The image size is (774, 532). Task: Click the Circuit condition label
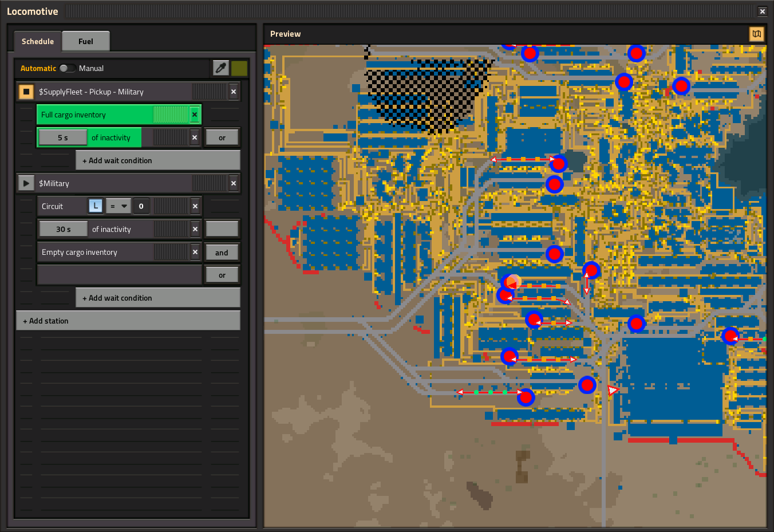click(53, 206)
